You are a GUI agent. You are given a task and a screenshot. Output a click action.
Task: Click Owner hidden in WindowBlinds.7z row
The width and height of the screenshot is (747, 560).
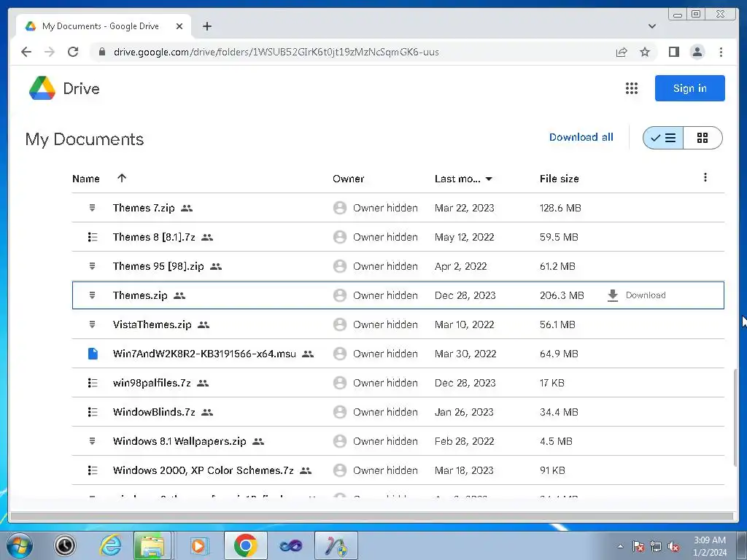(x=385, y=412)
